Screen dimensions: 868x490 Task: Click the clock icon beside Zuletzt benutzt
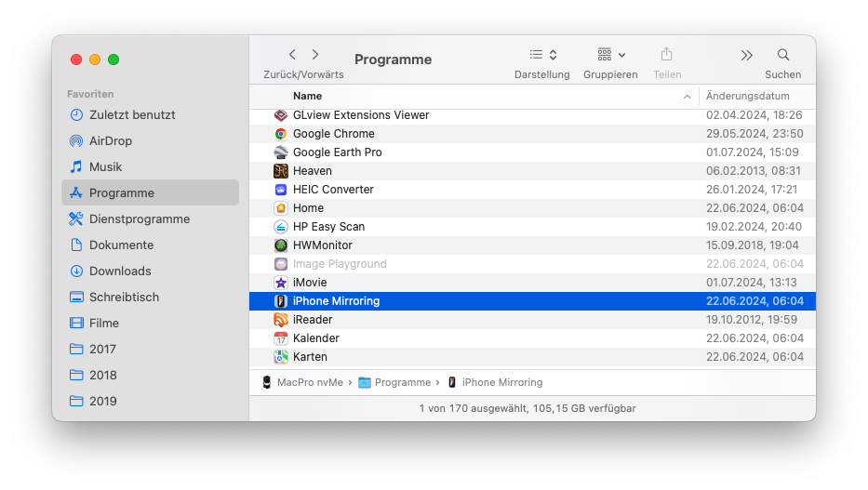pyautogui.click(x=76, y=115)
